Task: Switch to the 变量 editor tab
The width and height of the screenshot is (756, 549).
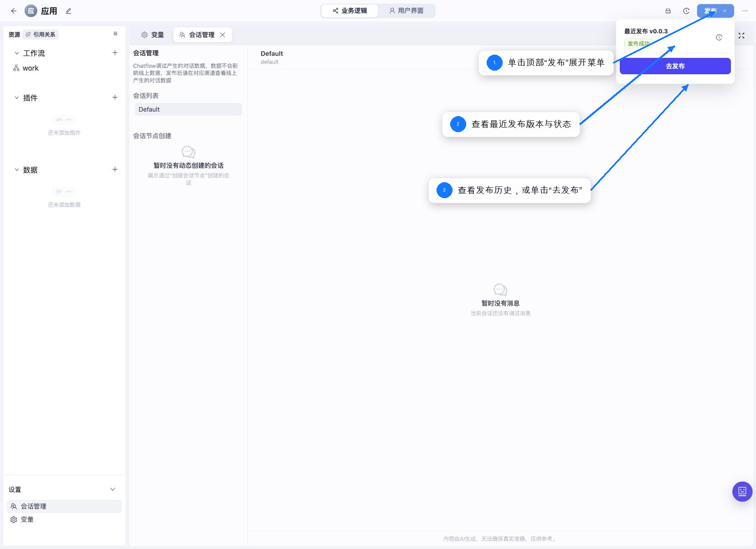Action: coord(153,35)
